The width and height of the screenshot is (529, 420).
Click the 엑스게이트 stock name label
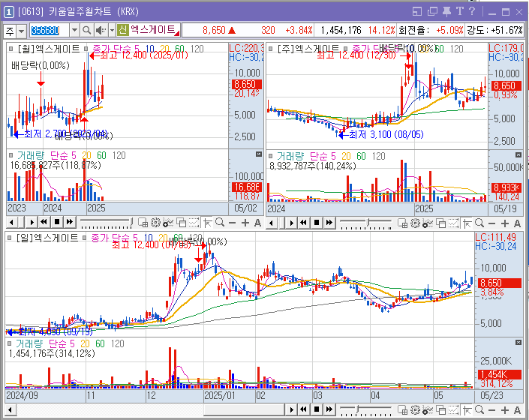click(x=153, y=30)
